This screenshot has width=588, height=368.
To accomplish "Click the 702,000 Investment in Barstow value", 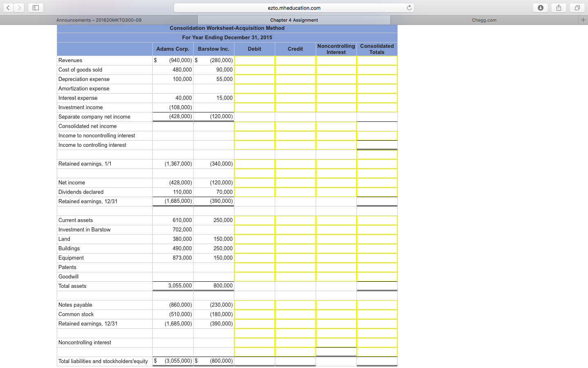I will [182, 230].
